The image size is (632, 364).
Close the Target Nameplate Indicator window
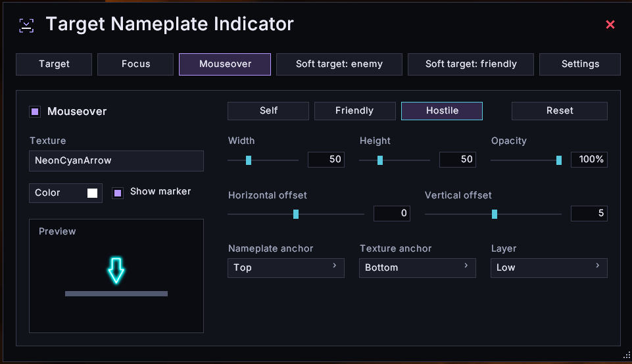tap(610, 24)
